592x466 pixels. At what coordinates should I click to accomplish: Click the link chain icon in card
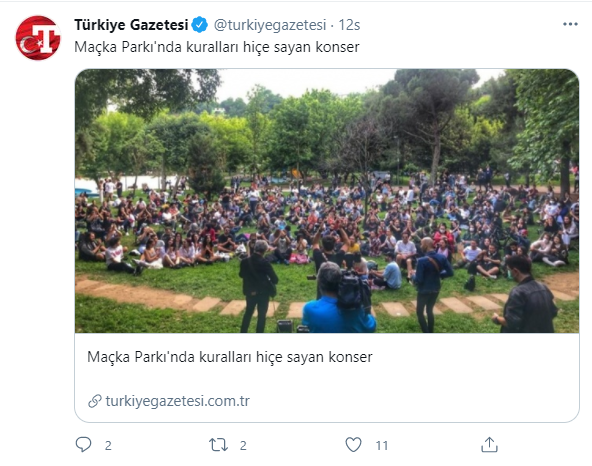[x=95, y=401]
